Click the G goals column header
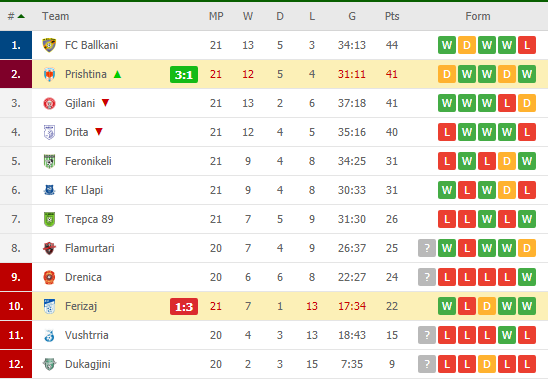The height and width of the screenshot is (379, 548). click(352, 16)
